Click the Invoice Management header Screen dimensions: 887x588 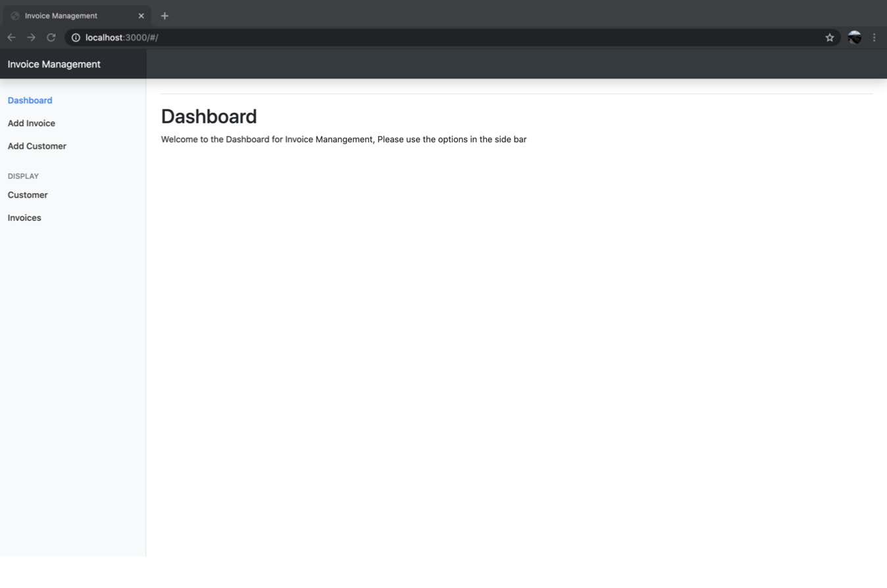[53, 64]
